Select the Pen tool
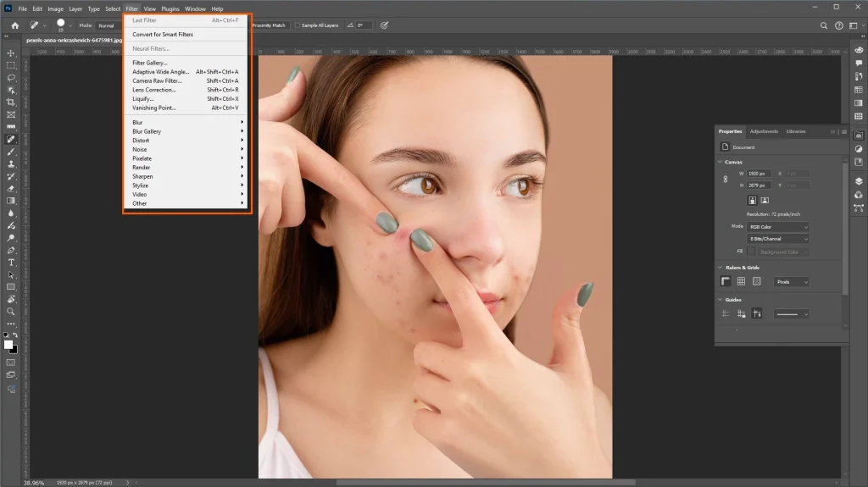Screen dimensions: 868x487 pos(10,250)
